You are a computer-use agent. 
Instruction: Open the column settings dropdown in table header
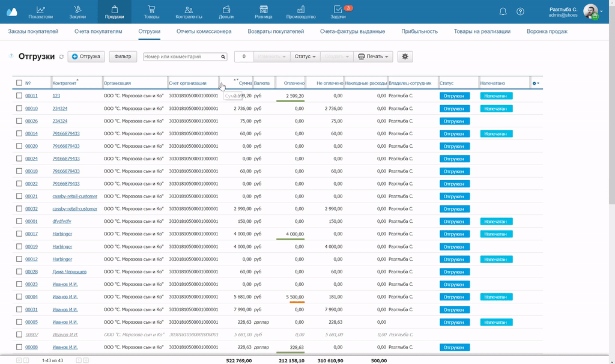pos(536,83)
